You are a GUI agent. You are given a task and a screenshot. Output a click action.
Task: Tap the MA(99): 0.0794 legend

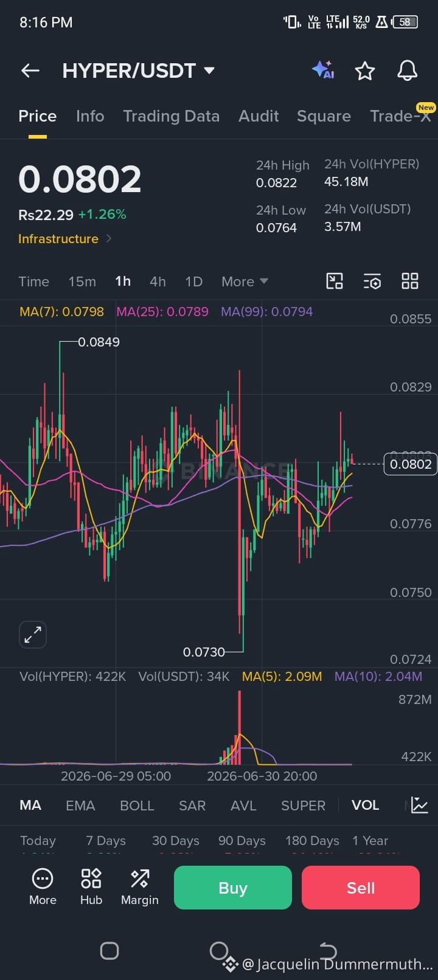click(266, 311)
